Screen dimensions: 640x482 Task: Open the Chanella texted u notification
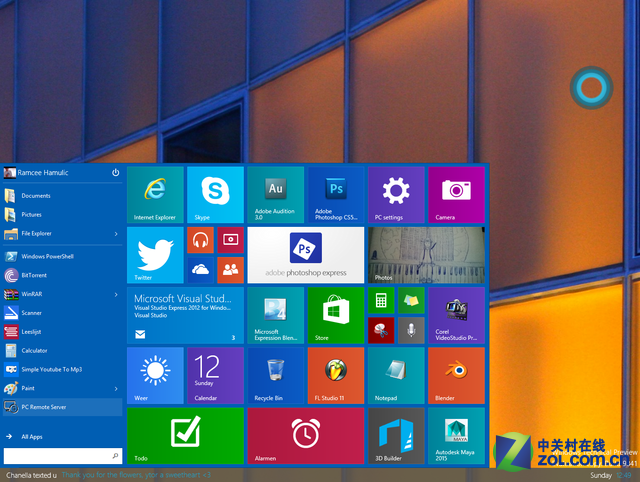[x=108, y=475]
